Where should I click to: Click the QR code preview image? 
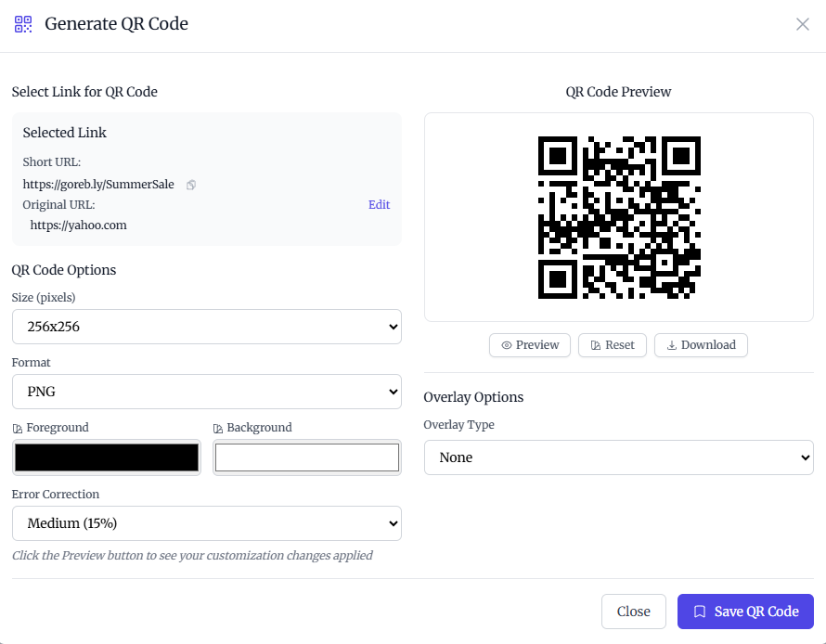click(619, 217)
